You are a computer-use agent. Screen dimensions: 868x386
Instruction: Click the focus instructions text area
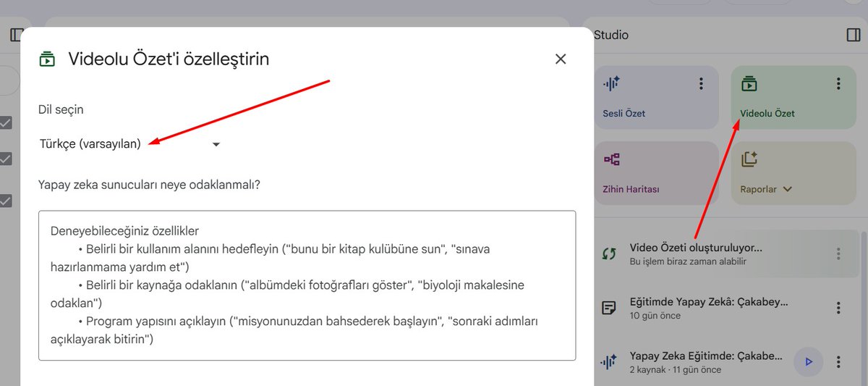point(307,285)
